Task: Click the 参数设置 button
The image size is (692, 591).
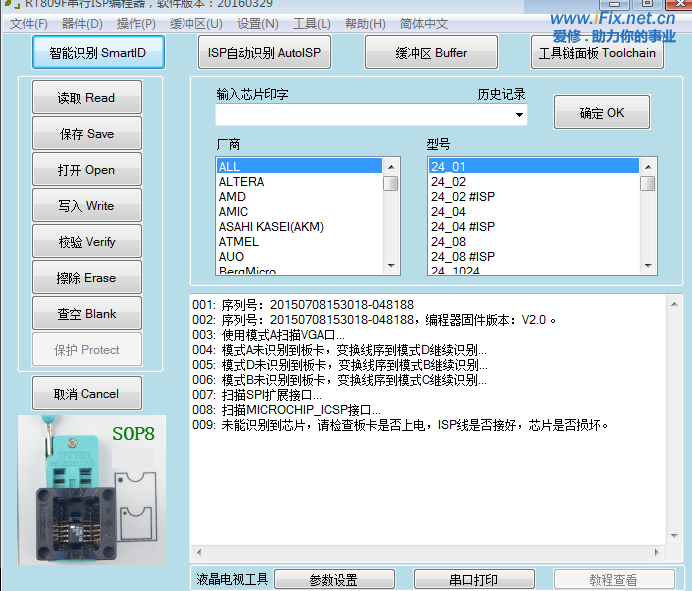Action: pyautogui.click(x=334, y=579)
